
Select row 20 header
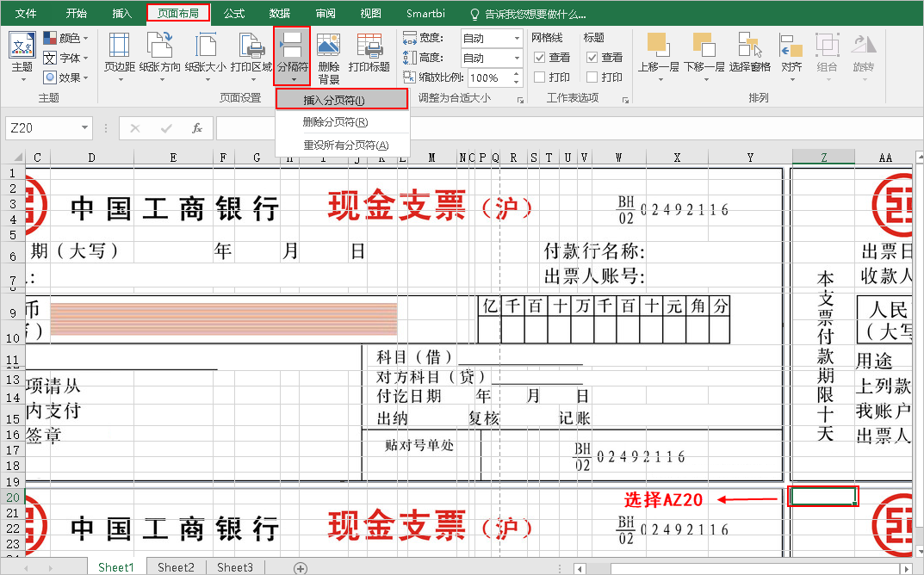point(13,498)
